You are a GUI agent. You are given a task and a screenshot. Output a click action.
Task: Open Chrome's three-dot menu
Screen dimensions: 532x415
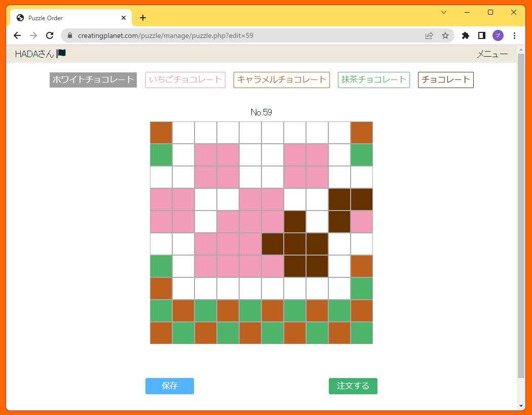coord(515,35)
